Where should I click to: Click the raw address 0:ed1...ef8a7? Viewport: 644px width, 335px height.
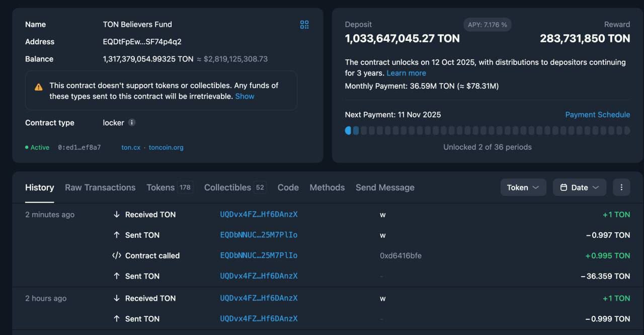pos(79,148)
